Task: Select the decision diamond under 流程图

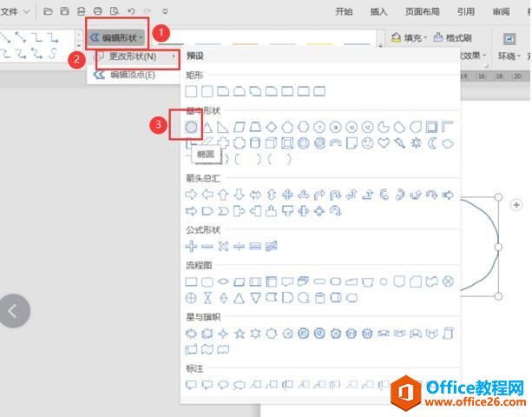Action: click(223, 281)
